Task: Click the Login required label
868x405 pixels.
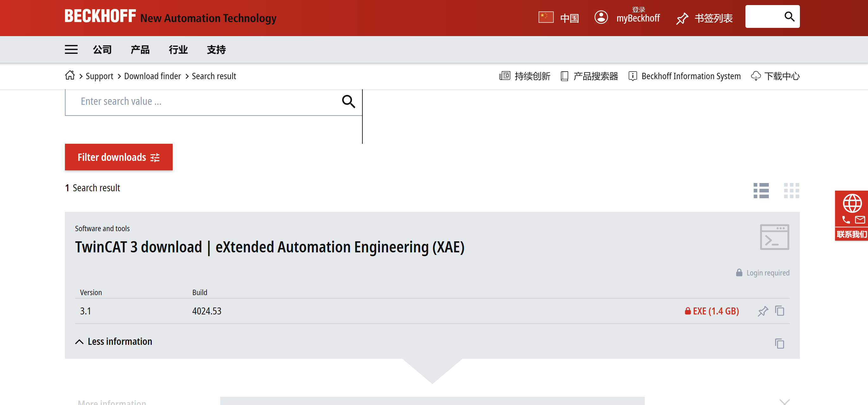Action: (768, 273)
